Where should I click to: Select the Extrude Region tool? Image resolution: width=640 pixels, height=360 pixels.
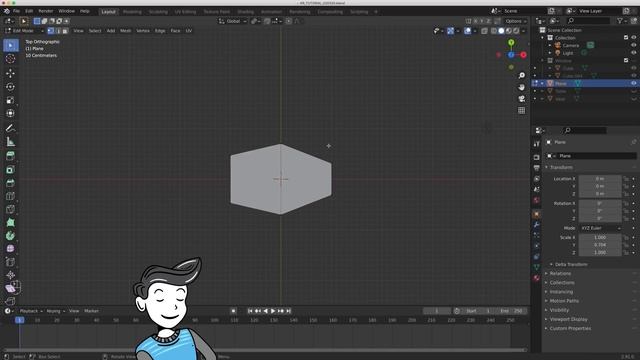(11, 156)
